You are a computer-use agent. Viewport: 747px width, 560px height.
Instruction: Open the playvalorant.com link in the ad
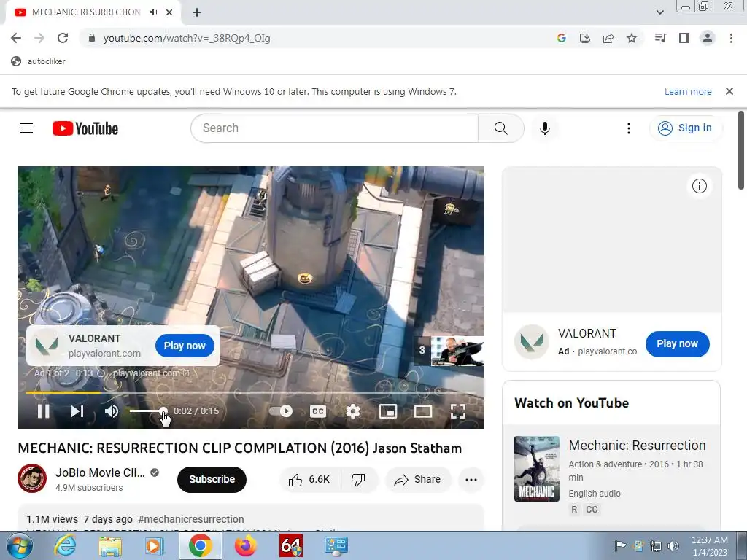tap(150, 373)
